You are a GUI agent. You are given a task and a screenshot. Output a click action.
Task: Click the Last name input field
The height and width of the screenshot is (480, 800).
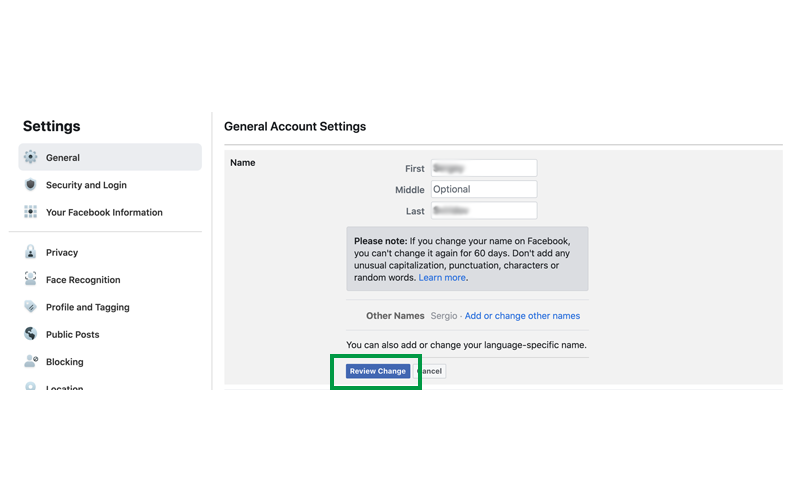(484, 211)
